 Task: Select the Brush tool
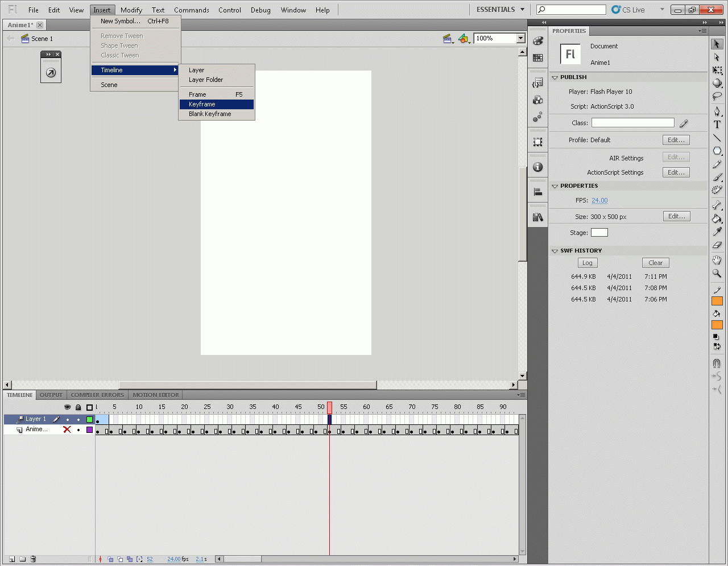click(x=717, y=177)
